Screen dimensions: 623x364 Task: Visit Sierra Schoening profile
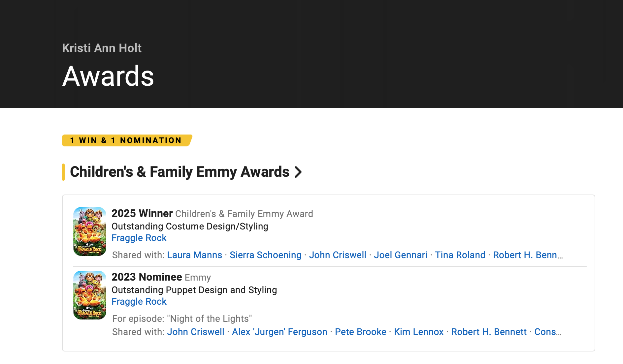tap(265, 255)
